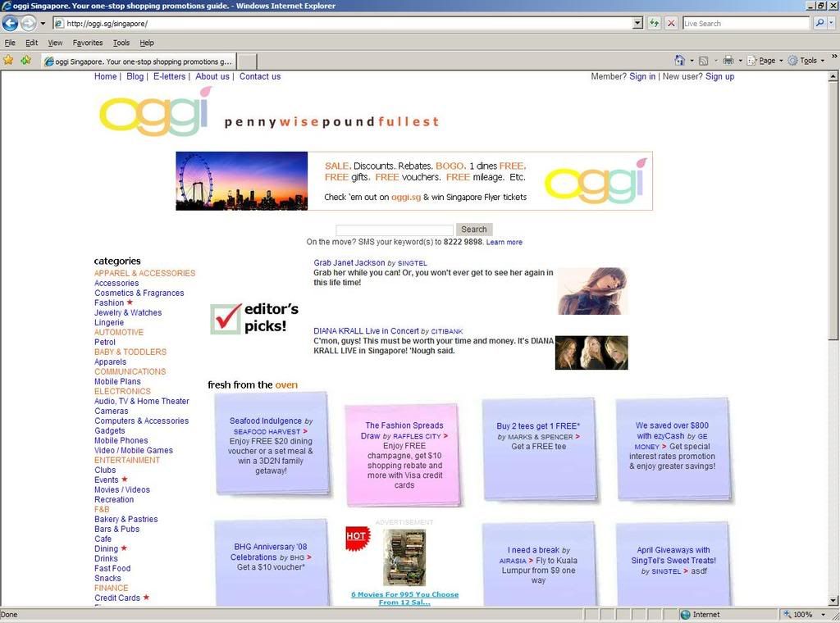Image resolution: width=840 pixels, height=623 pixels.
Task: Click the vertical scrollbar thumb
Action: tap(833, 211)
